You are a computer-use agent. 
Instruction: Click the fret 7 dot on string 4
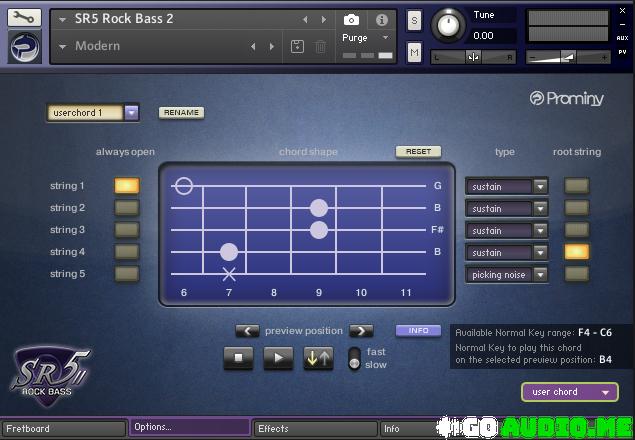coord(229,252)
